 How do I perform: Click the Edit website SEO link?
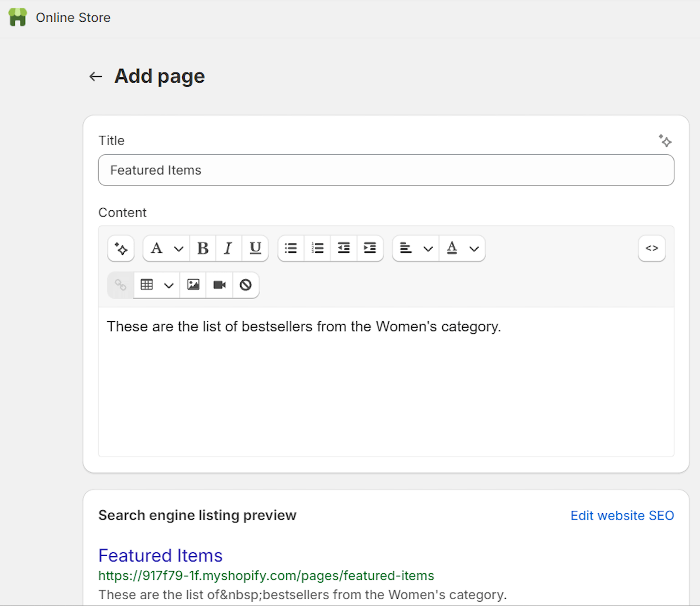(622, 516)
